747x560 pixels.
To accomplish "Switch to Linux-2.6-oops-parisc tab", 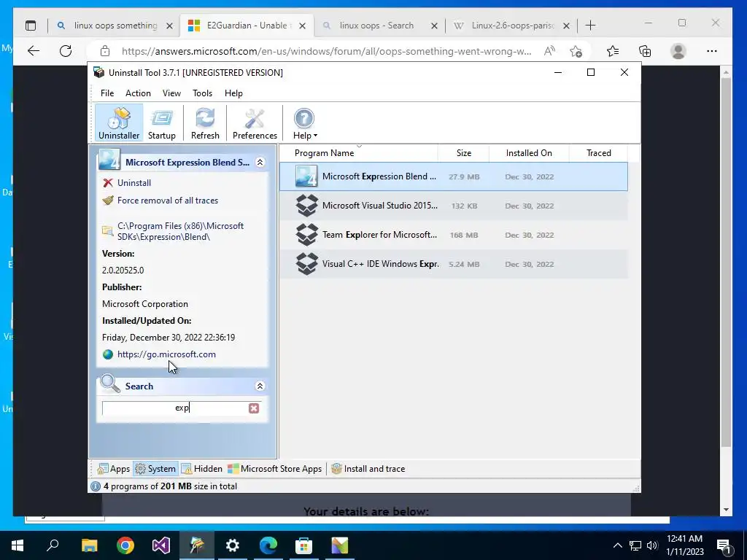I will pyautogui.click(x=513, y=26).
